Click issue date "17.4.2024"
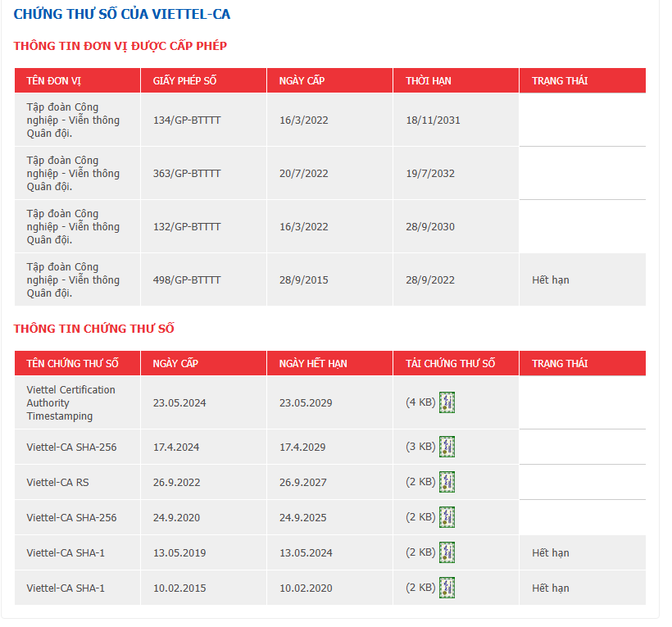Image resolution: width=672 pixels, height=627 pixels. [176, 447]
